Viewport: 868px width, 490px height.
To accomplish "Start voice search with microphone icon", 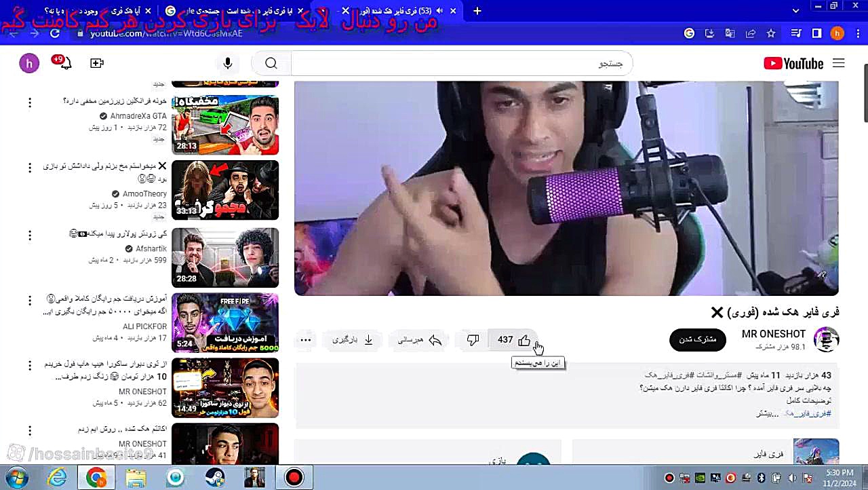I will 228,63.
